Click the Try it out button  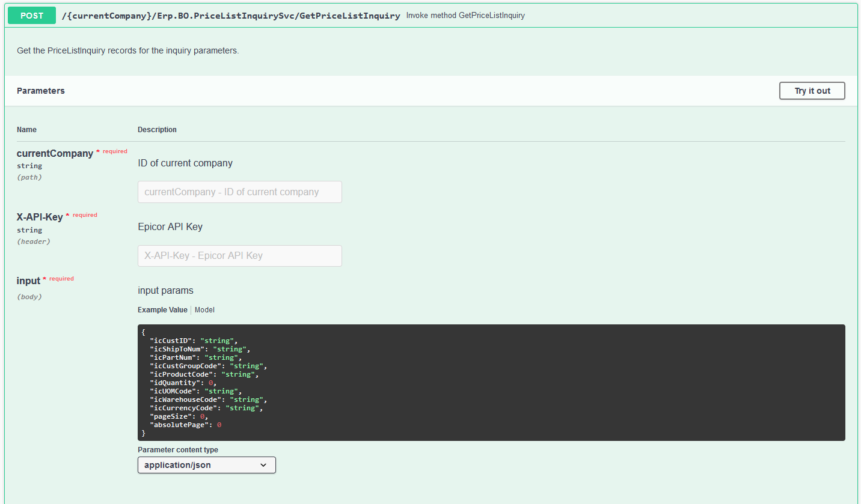pyautogui.click(x=812, y=91)
